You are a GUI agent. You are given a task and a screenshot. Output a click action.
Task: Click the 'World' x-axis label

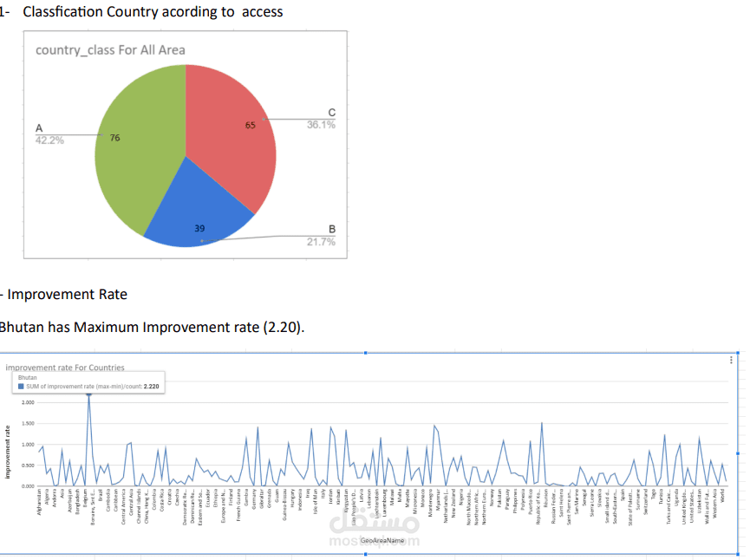(x=722, y=496)
